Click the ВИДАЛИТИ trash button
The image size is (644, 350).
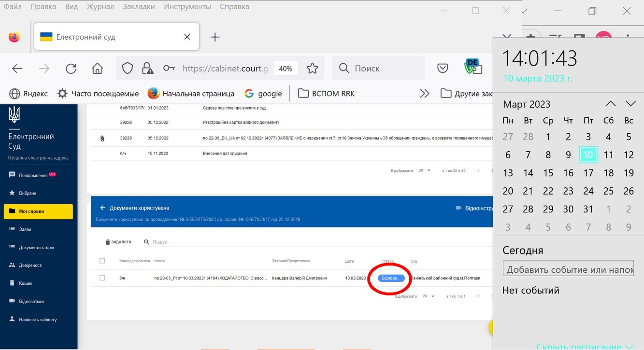point(118,242)
